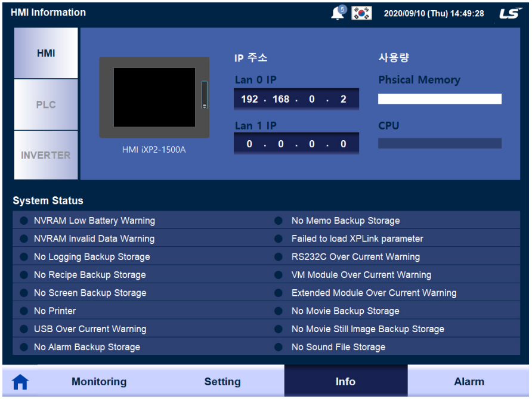Click the No Memo Backup Storage indicator
Screen dimensions: 532x399
tap(279, 221)
